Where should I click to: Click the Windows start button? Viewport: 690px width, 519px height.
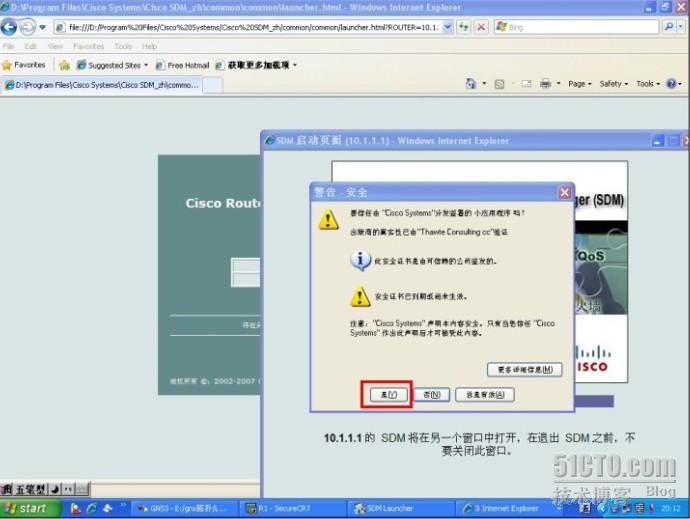tap(29, 508)
